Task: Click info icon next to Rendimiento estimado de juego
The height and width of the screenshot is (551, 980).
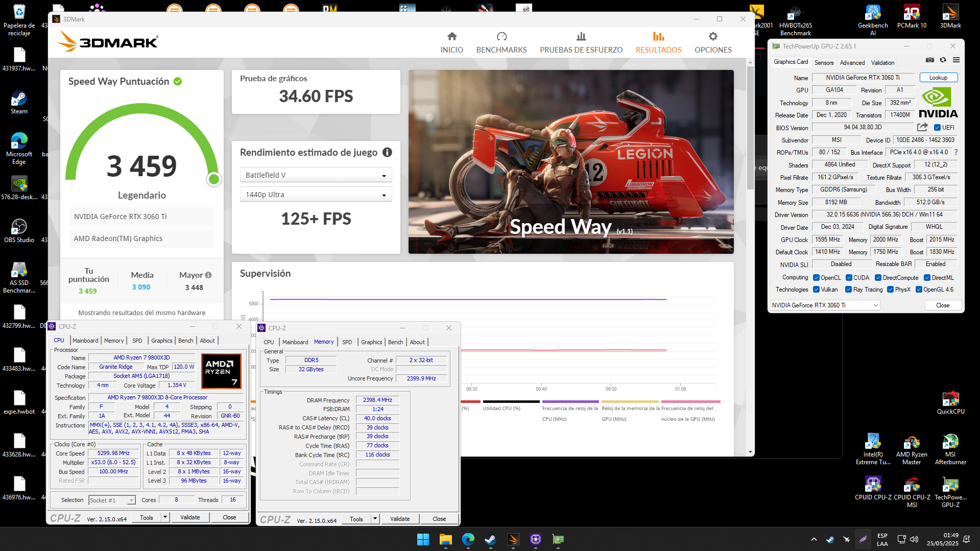Action: point(387,152)
